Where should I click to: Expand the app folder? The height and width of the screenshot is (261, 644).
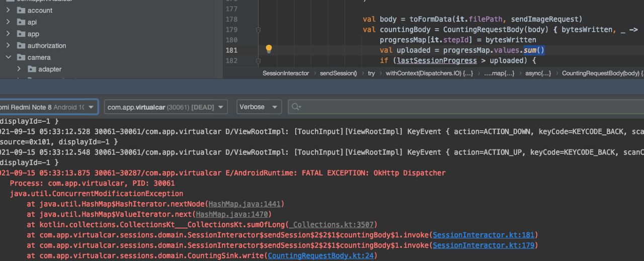pyautogui.click(x=8, y=34)
